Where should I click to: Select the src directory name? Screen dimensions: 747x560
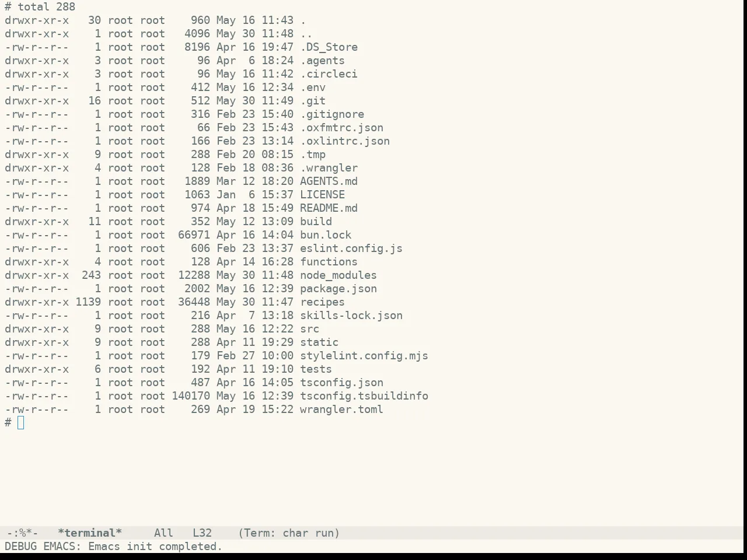point(310,329)
